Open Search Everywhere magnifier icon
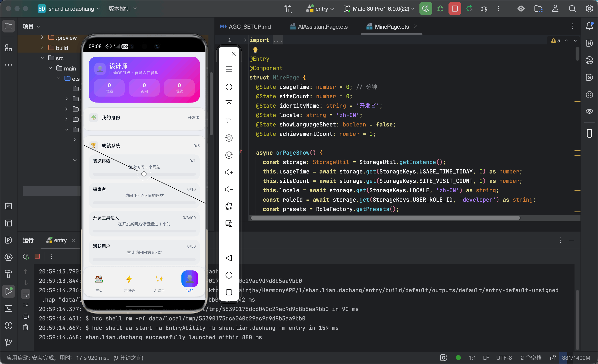The image size is (598, 364). pos(572,9)
